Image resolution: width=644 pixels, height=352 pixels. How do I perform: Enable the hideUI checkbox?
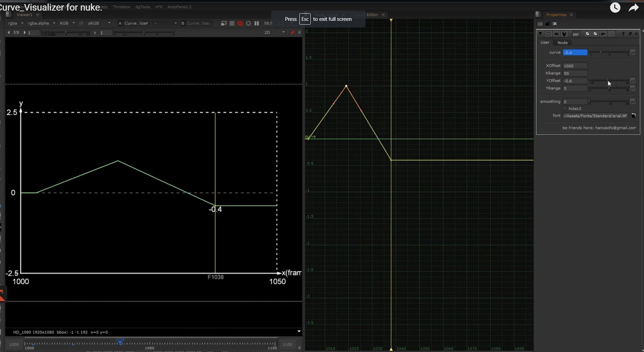[x=565, y=109]
